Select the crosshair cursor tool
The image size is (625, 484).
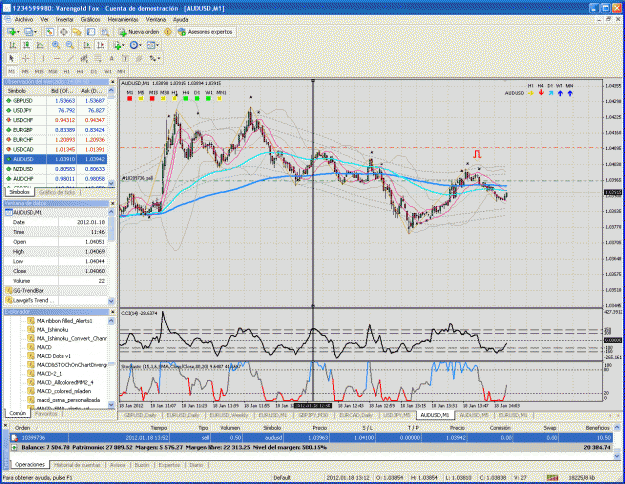26,59
